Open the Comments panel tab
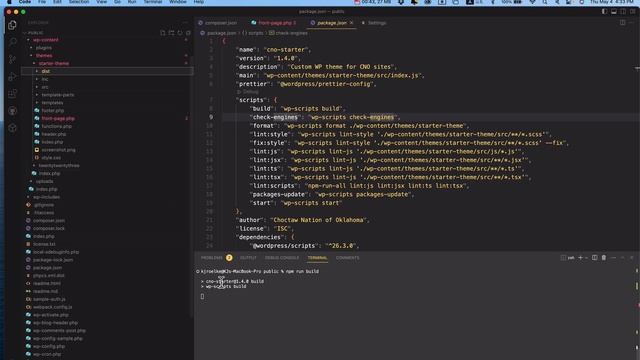This screenshot has width=640, height=360. coord(347,258)
